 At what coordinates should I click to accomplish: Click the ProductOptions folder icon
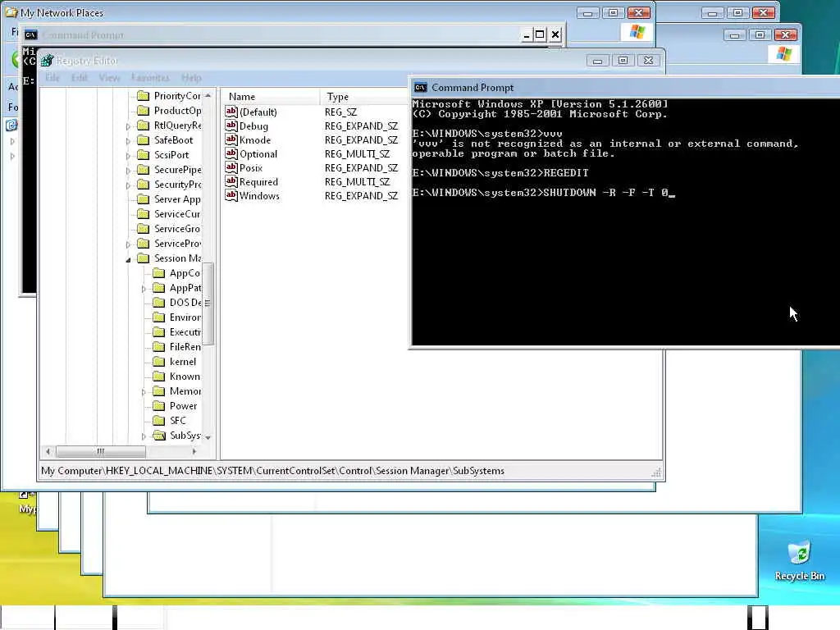point(143,111)
